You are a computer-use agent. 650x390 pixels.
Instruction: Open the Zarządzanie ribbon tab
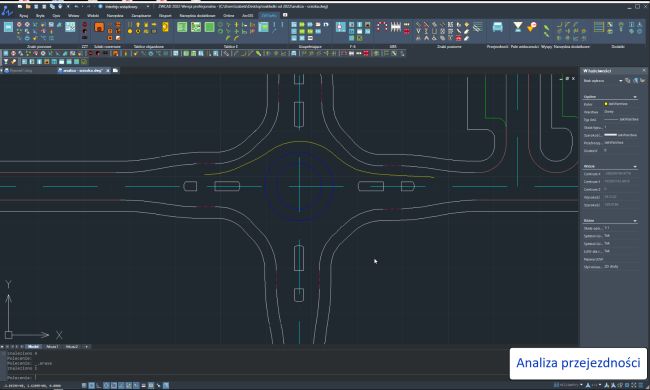(x=141, y=16)
